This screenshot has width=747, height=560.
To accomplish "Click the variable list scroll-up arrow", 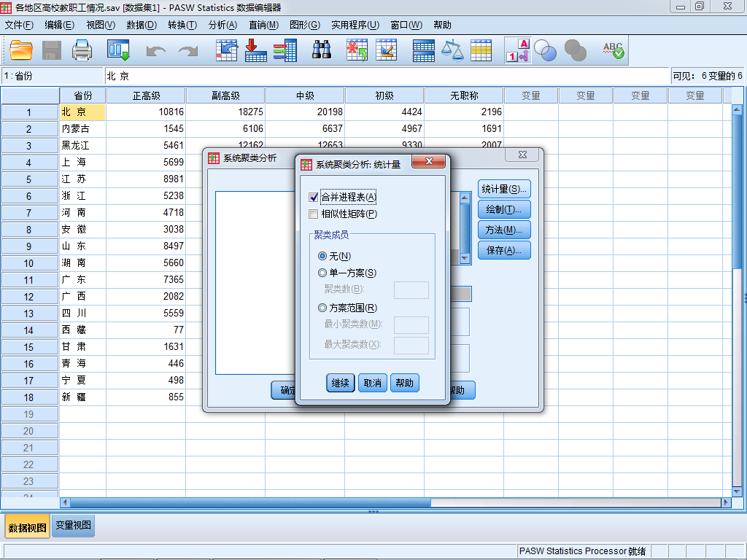I will [x=465, y=198].
